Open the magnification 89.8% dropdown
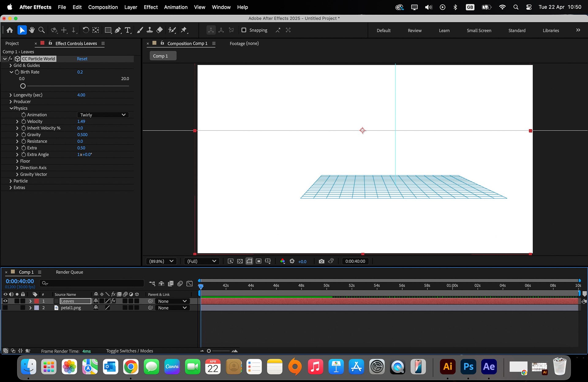This screenshot has height=382, width=588. pos(161,261)
